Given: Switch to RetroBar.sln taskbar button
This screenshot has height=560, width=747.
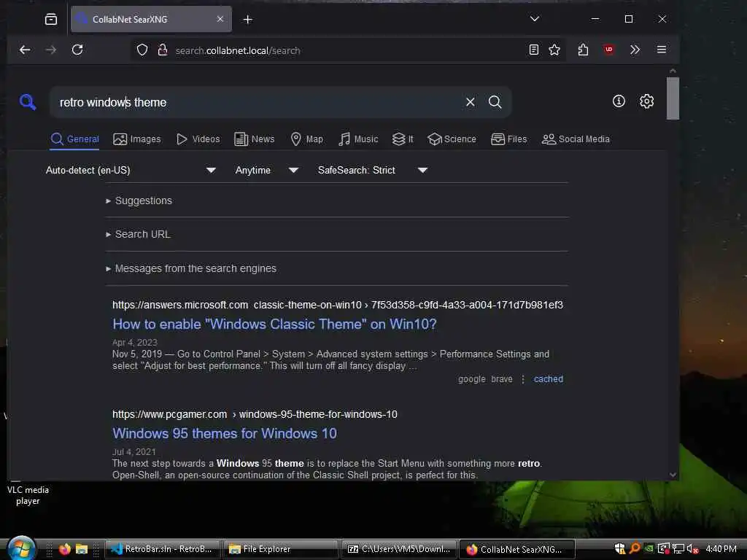Looking at the screenshot, I should pos(162,549).
